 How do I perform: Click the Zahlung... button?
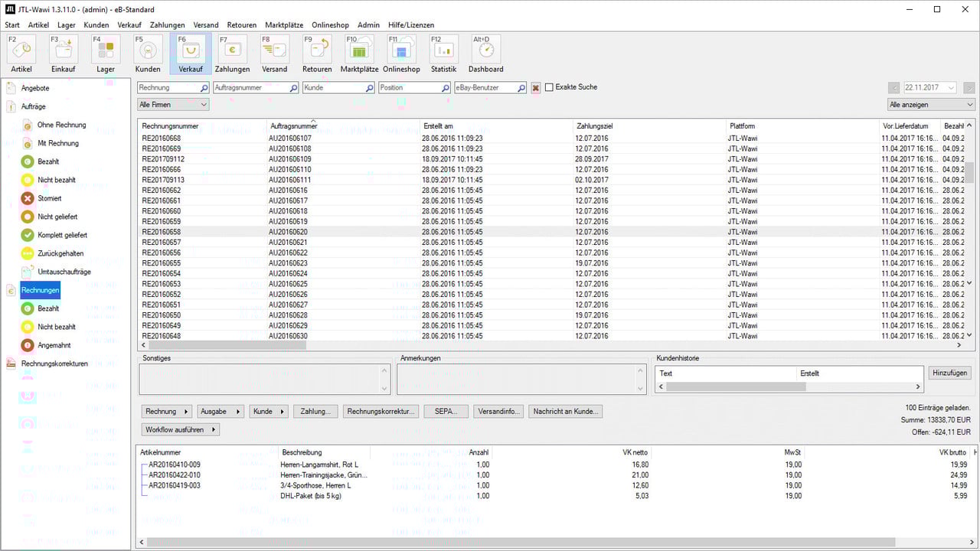[x=315, y=411]
